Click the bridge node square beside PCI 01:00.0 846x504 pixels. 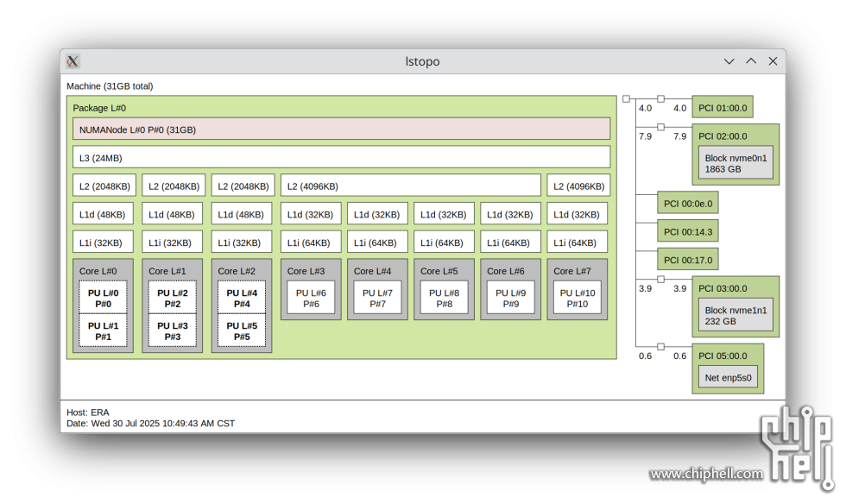(661, 98)
